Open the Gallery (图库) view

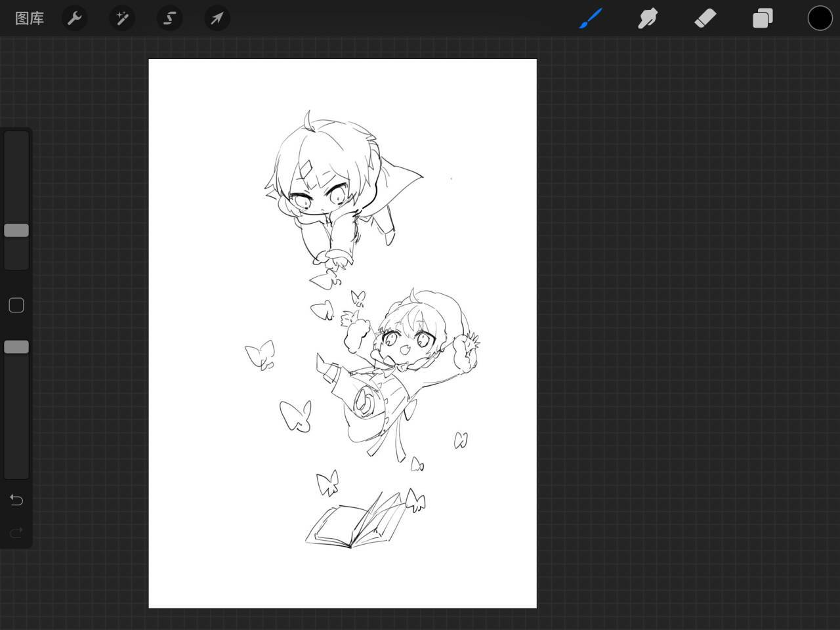(30, 18)
